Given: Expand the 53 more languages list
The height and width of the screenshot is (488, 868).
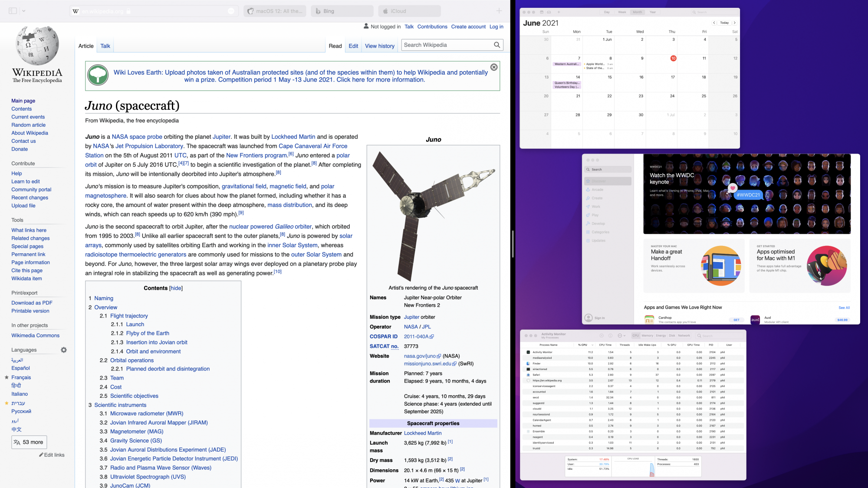Looking at the screenshot, I should coord(29,442).
